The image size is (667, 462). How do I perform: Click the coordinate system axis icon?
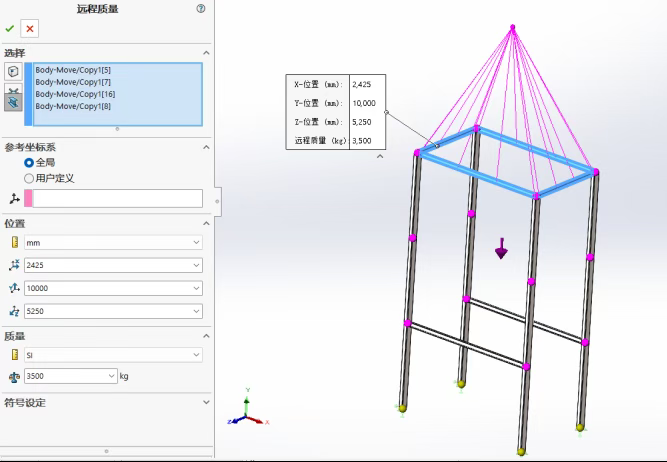tap(14, 199)
